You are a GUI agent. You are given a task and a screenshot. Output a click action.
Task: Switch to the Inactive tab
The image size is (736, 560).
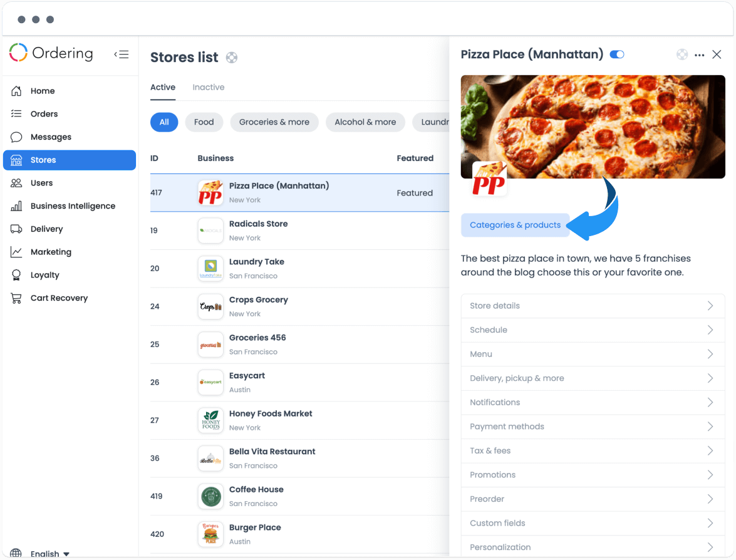pos(209,87)
